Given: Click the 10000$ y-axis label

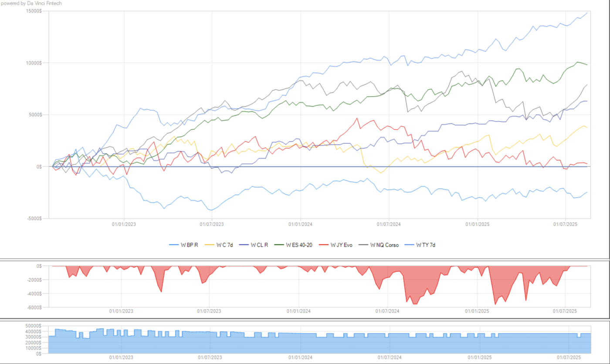Looking at the screenshot, I should 33,63.
